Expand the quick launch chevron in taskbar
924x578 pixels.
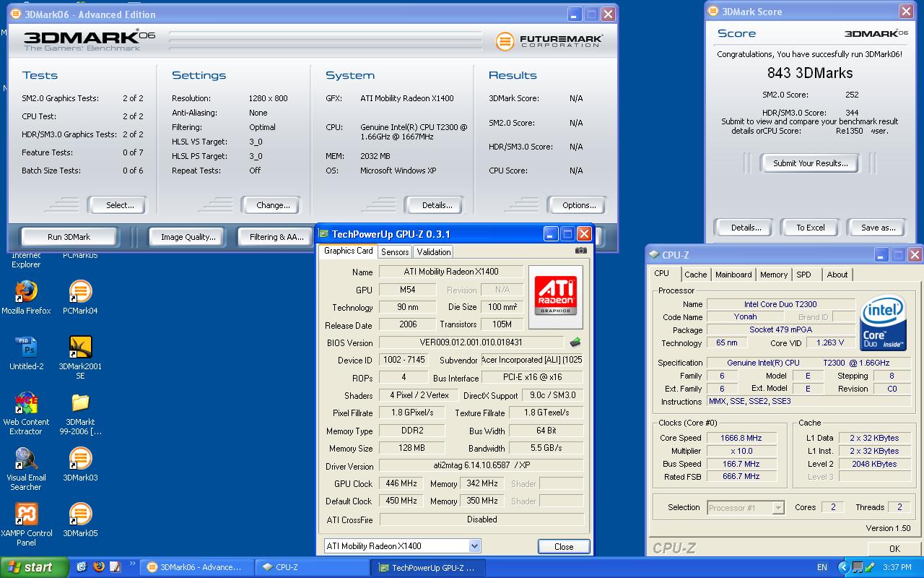132,564
